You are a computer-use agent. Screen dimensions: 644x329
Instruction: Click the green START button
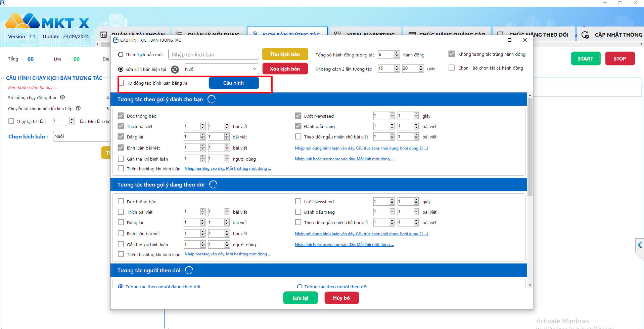pos(586,58)
